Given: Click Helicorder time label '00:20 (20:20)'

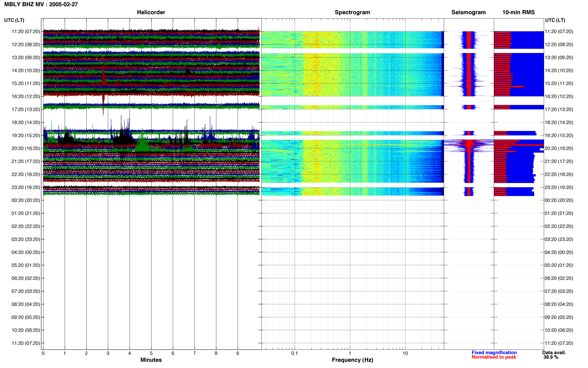Looking at the screenshot, I should (26, 200).
